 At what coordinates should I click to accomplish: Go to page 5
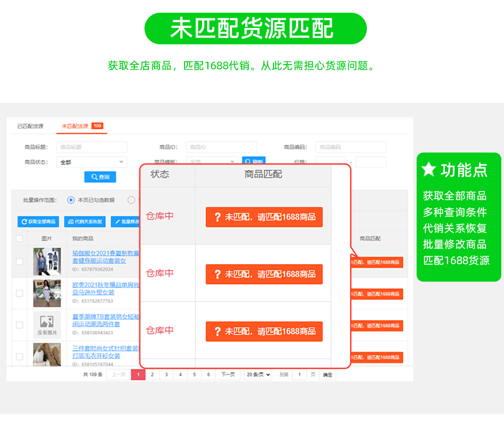[194, 374]
